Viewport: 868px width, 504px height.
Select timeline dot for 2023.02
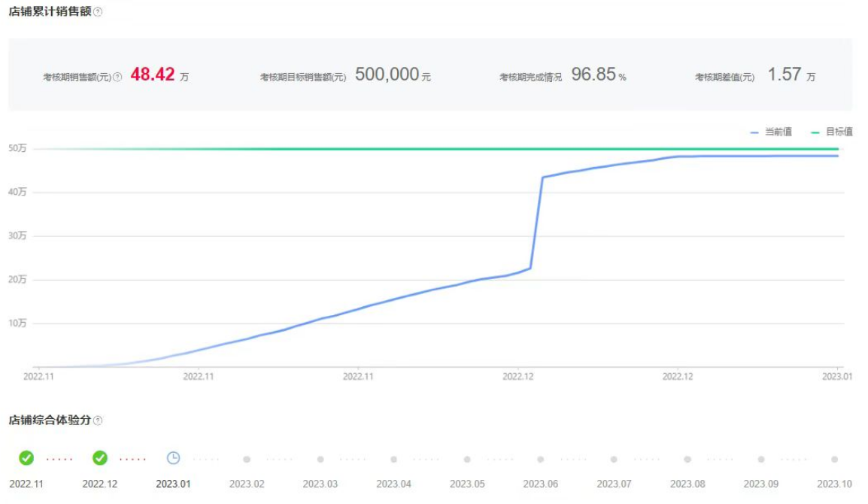coord(247,459)
